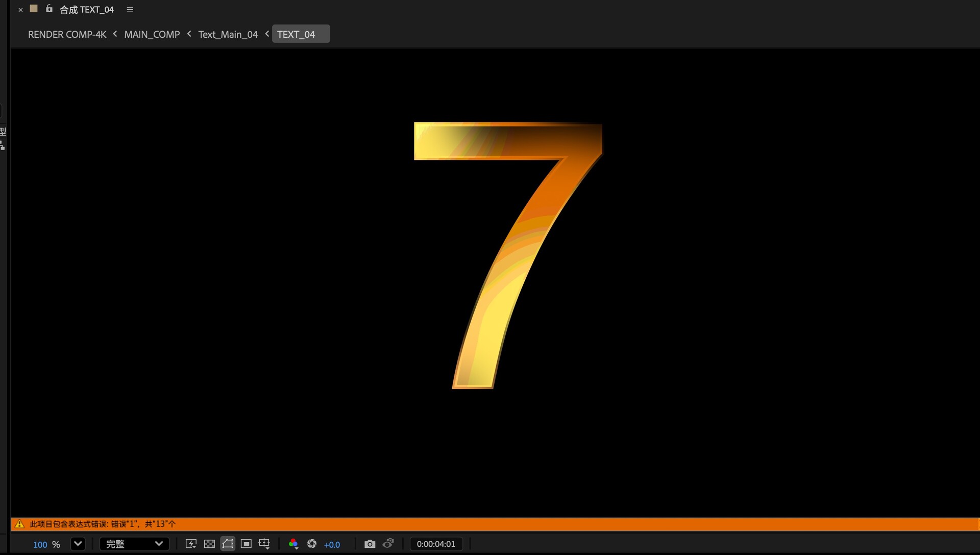Navigate to Text_Main_04 composition

point(228,34)
